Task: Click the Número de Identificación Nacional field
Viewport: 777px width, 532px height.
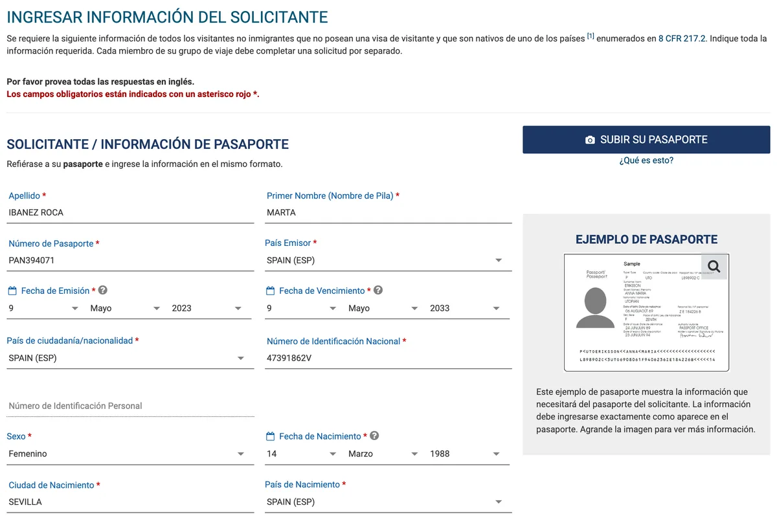Action: (x=388, y=358)
